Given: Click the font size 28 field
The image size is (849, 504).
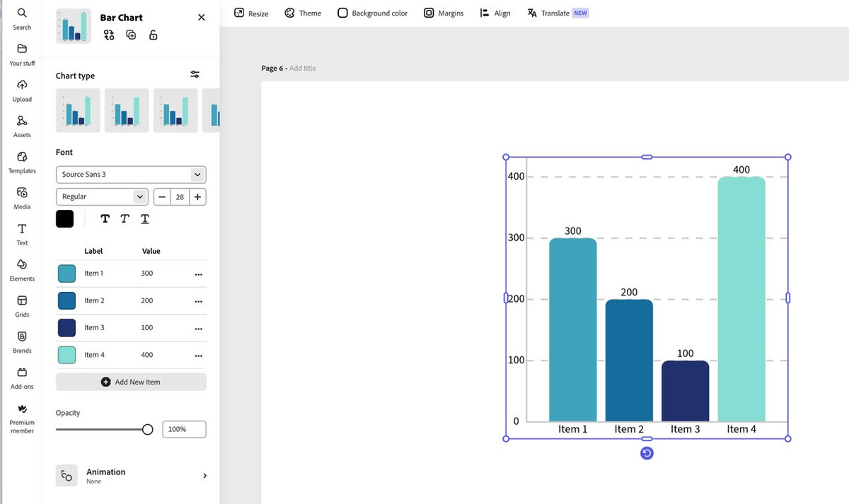Looking at the screenshot, I should (x=180, y=197).
